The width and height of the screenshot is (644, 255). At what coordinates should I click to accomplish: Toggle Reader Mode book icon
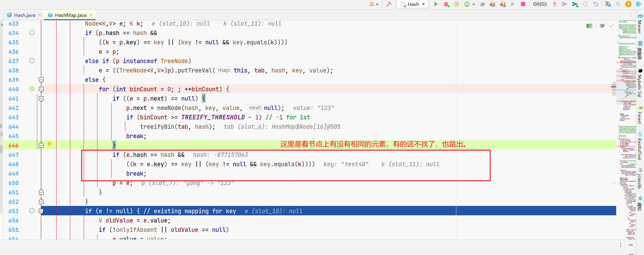tap(589, 26)
